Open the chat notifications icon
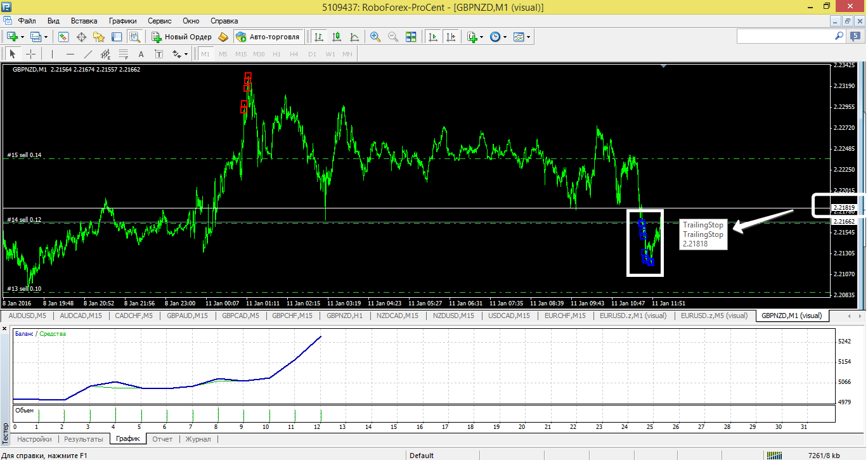868x460 pixels. click(x=855, y=37)
